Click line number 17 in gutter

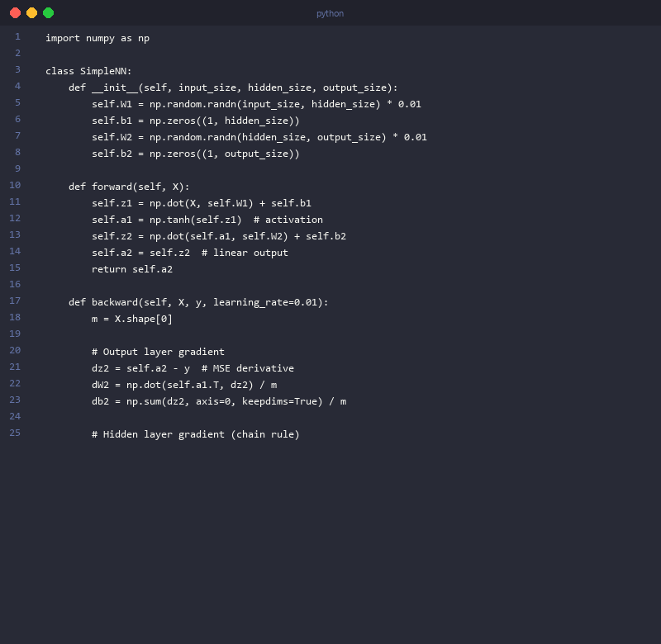[x=15, y=301]
